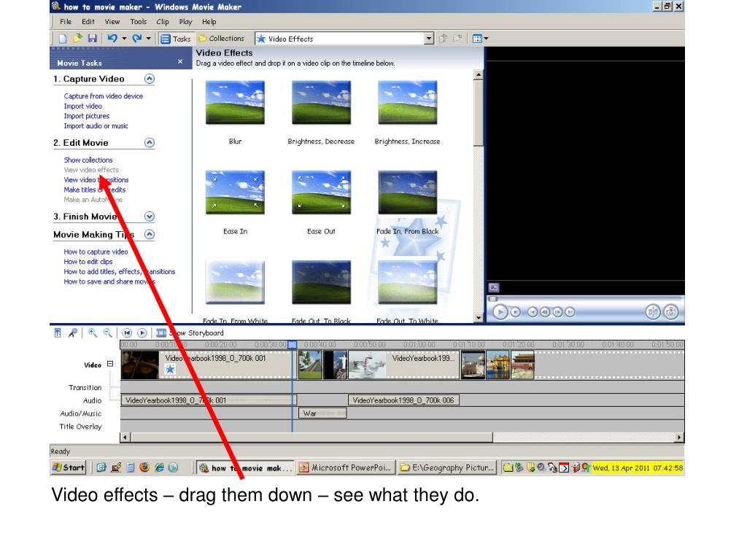The image size is (747, 560).
Task: Click preview Previous Frame button
Action: (545, 312)
